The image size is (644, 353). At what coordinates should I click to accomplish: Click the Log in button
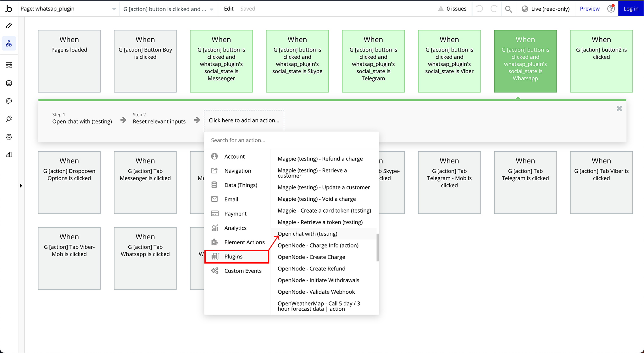coord(631,9)
